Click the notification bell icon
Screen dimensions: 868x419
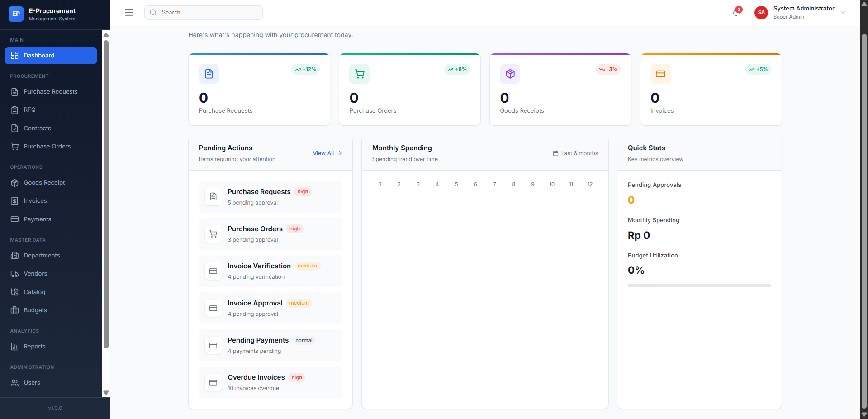point(735,12)
